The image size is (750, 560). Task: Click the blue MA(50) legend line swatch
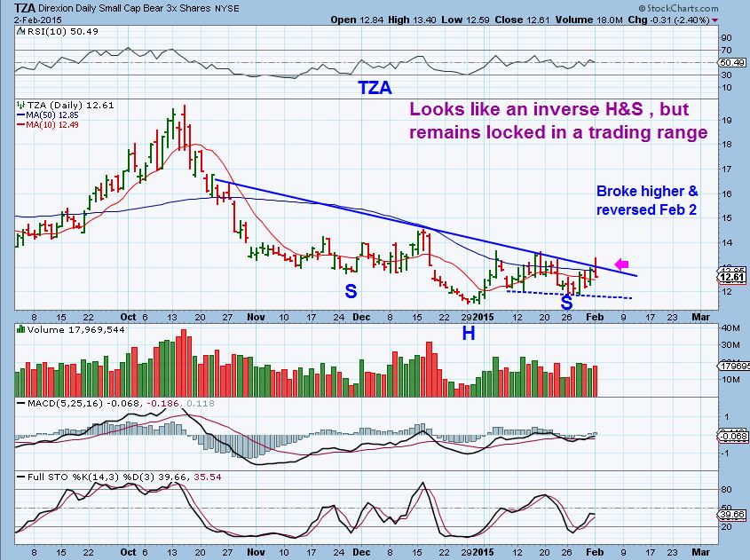click(x=20, y=115)
